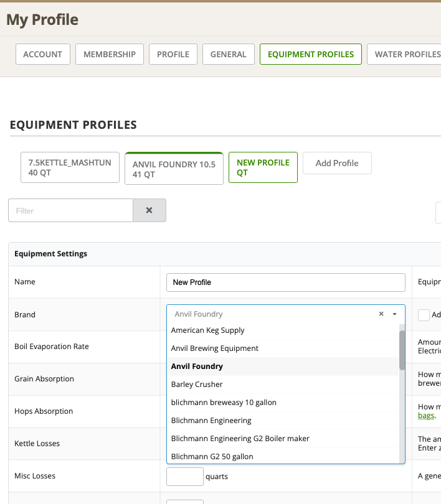
Task: Pick Blichmann Engineering G2 Boiler maker
Action: coord(283,439)
